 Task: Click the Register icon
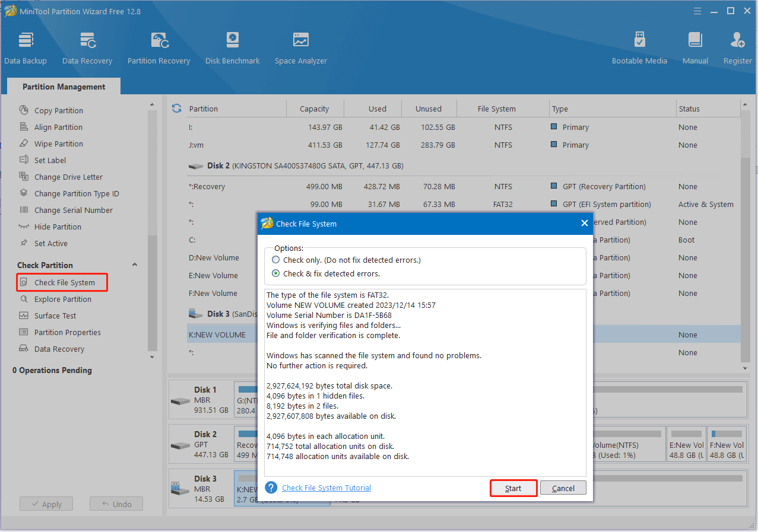point(737,47)
